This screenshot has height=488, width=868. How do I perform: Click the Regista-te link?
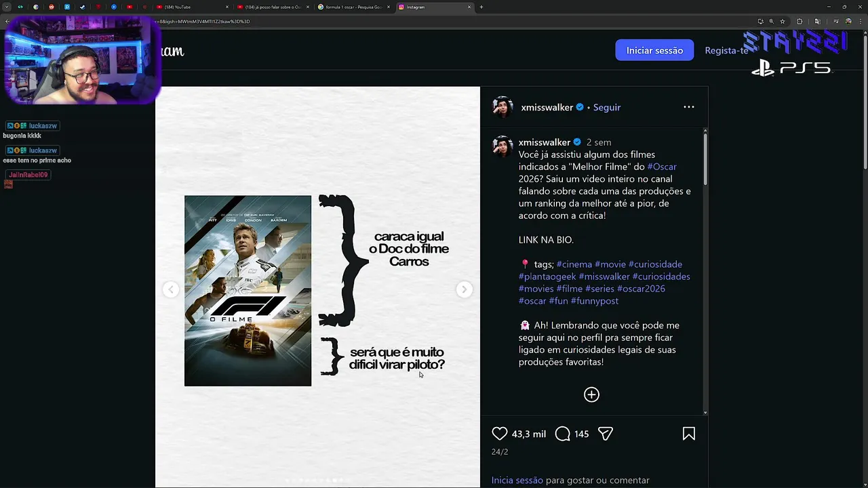(x=726, y=51)
